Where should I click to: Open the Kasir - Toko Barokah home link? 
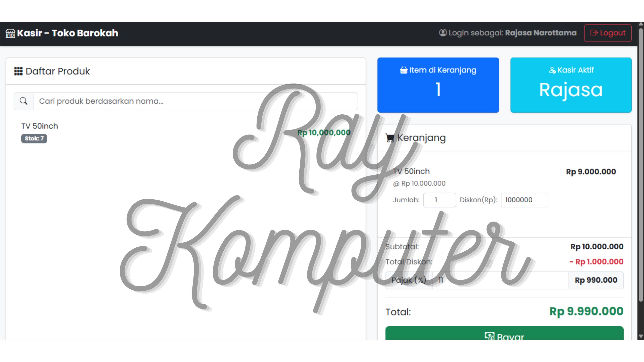[x=62, y=33]
